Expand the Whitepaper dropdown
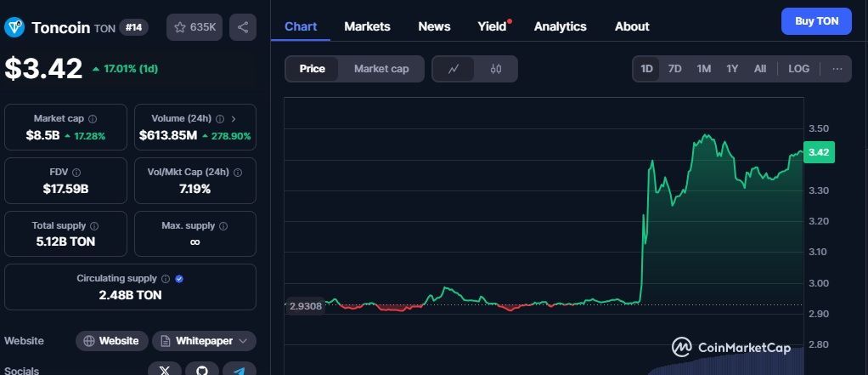 (x=205, y=341)
